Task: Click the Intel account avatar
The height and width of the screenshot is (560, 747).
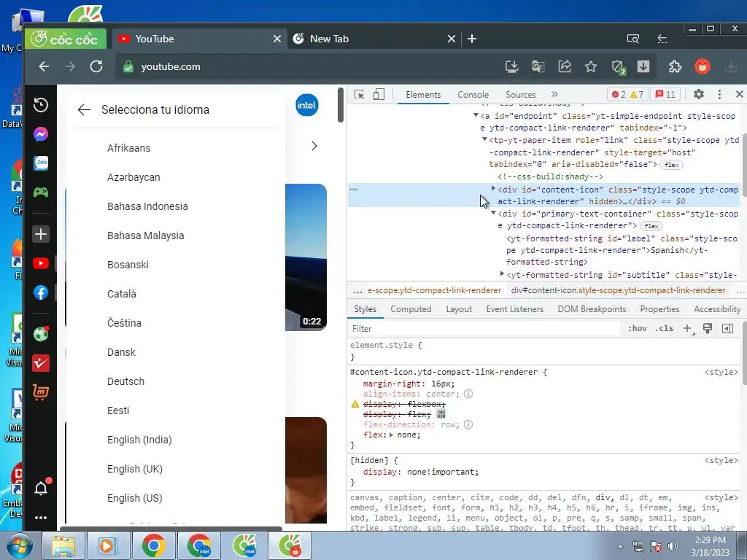Action: coord(307,105)
